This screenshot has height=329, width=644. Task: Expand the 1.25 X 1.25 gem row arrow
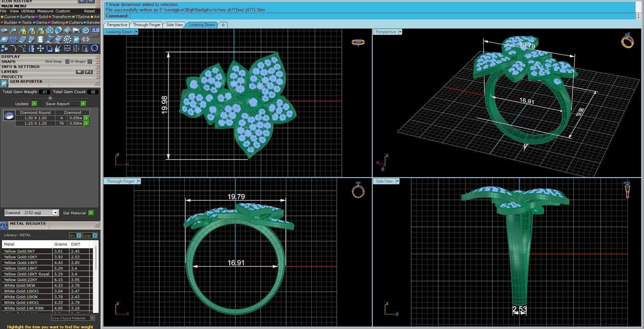click(x=87, y=124)
